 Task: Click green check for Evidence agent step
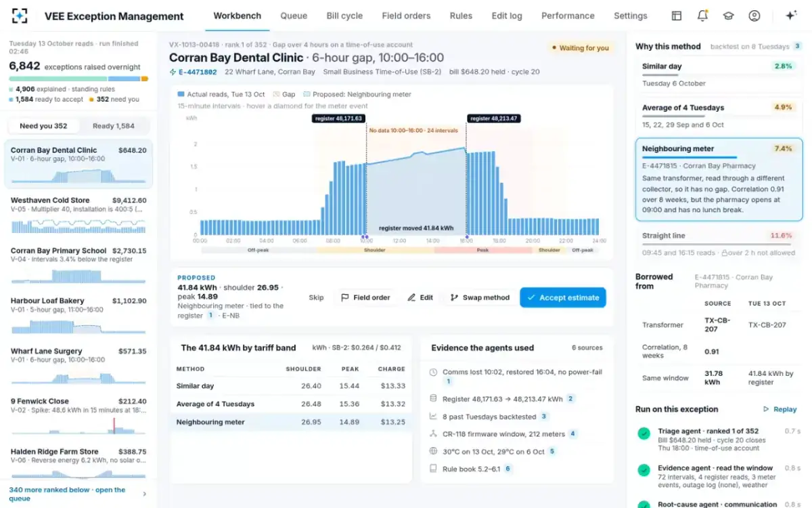pos(644,470)
